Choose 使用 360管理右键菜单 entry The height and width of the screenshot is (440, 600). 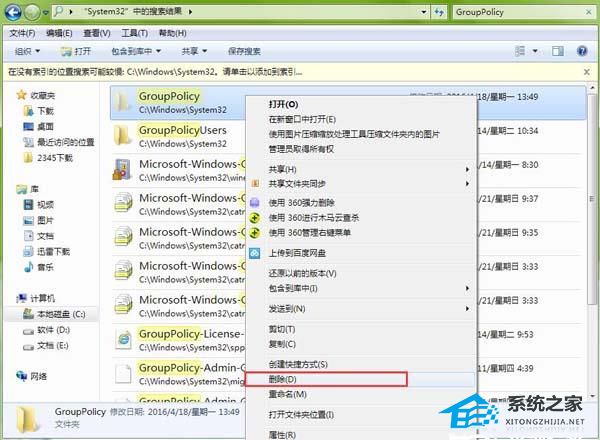point(309,232)
